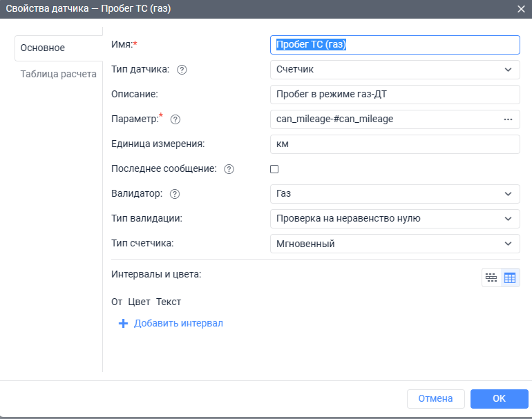This screenshot has height=419, width=532.
Task: Switch to Таблица расчета tab
Action: [58, 74]
